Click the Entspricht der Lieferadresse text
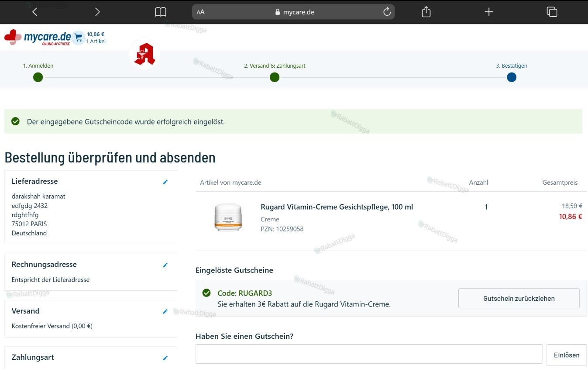Screen dimensions: 588x369 (x=51, y=279)
